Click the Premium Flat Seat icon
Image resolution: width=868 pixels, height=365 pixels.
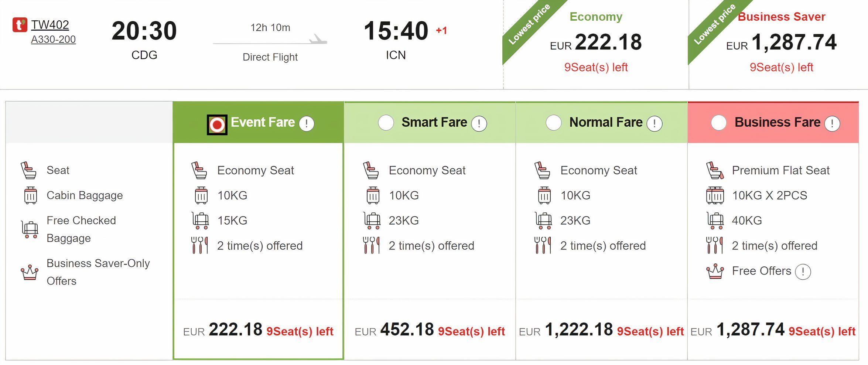tap(715, 170)
